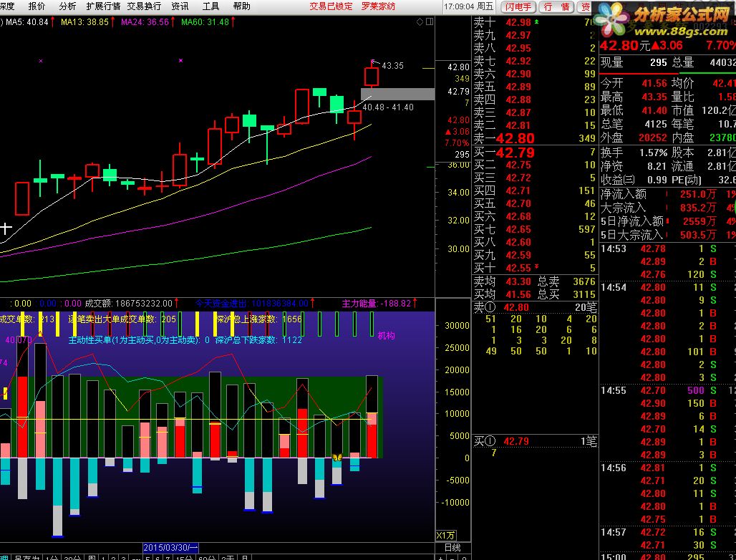Image resolution: width=736 pixels, height=560 pixels.
Task: Click the 换手 value 1.57%
Action: (654, 153)
